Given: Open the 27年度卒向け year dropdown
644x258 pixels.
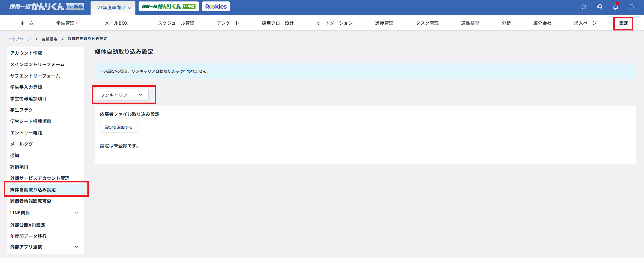Looking at the screenshot, I should (x=114, y=8).
